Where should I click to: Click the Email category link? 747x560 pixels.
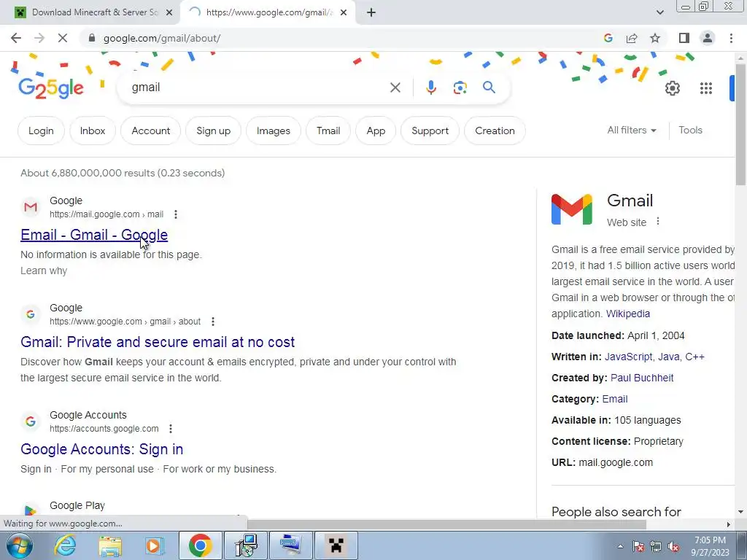click(x=614, y=399)
